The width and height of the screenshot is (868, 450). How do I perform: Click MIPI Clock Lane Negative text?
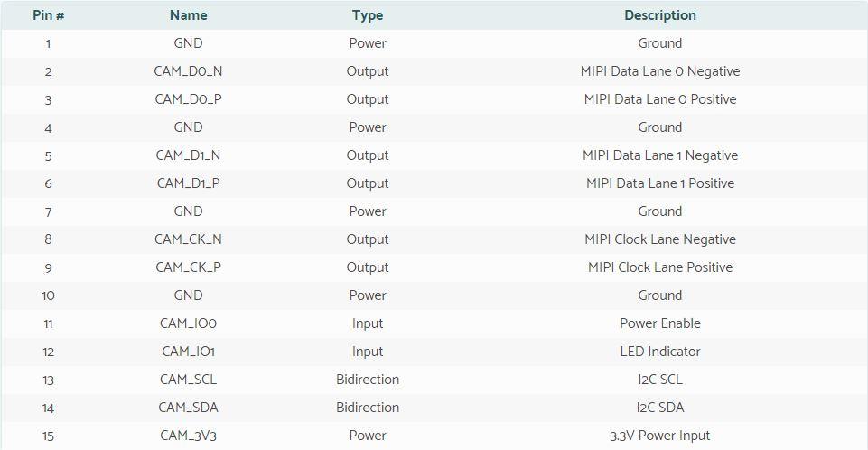(660, 239)
